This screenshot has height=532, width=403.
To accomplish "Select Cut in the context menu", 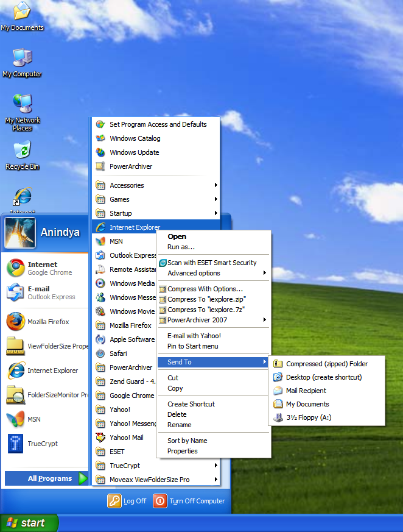I will click(214, 378).
